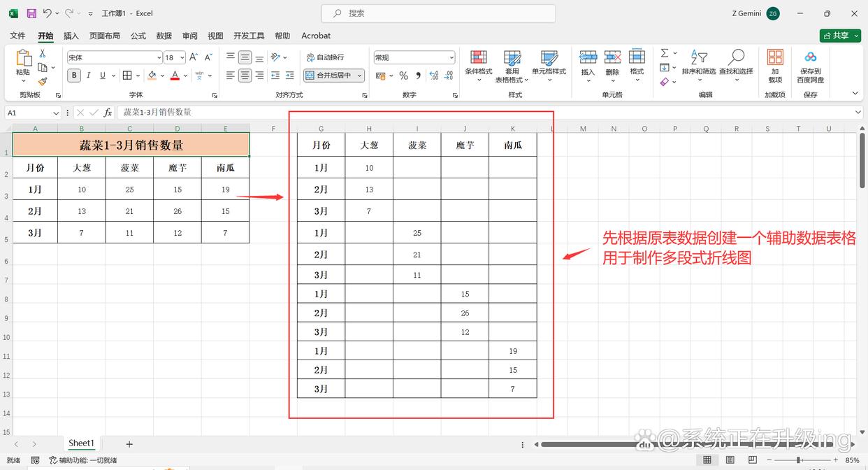Decrease indent in alignment group
The height and width of the screenshot is (470, 868).
tap(275, 76)
